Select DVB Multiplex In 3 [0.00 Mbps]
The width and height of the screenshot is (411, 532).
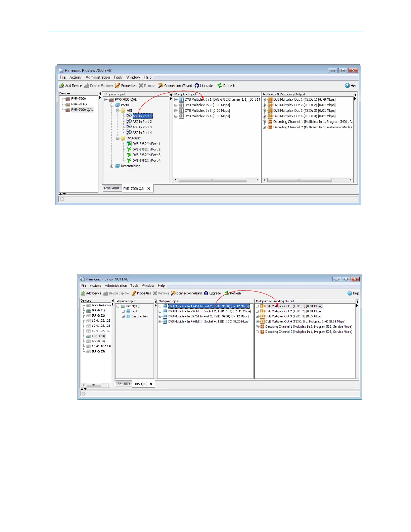[207, 110]
